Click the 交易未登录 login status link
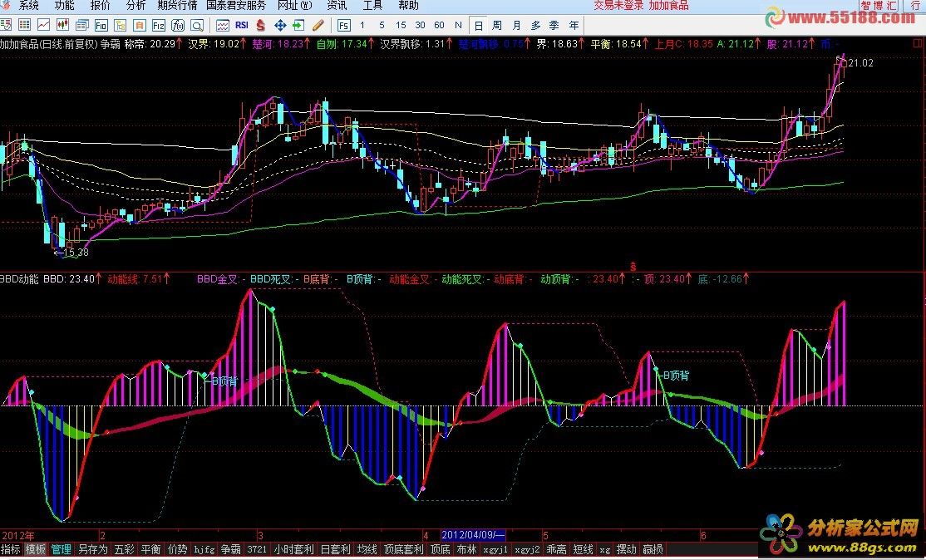 [x=618, y=5]
